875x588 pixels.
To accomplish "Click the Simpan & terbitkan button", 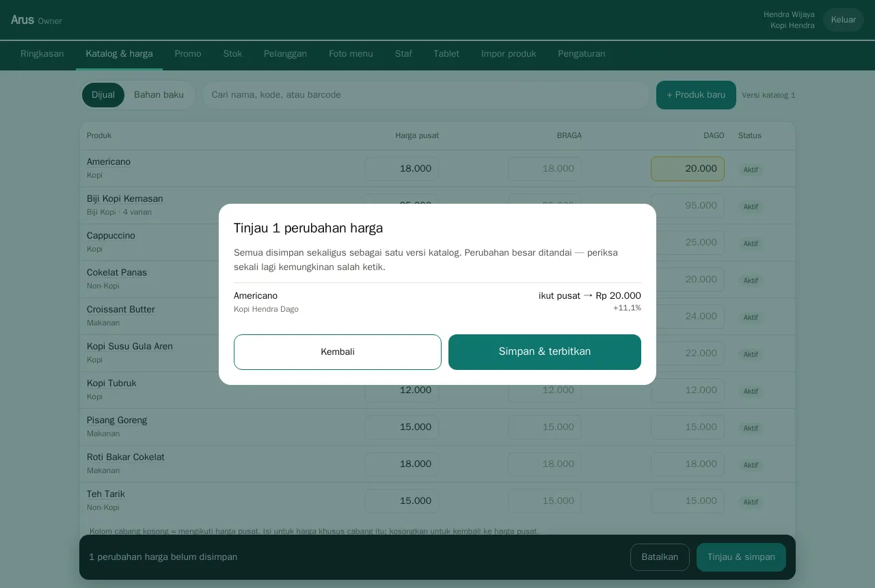I will 545,352.
